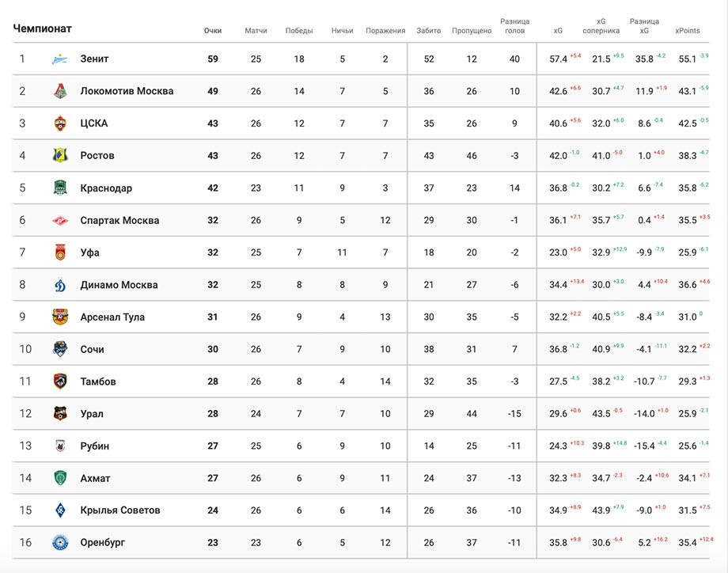The image size is (728, 573).
Task: Click the Orenburg club crest
Action: pyautogui.click(x=60, y=542)
